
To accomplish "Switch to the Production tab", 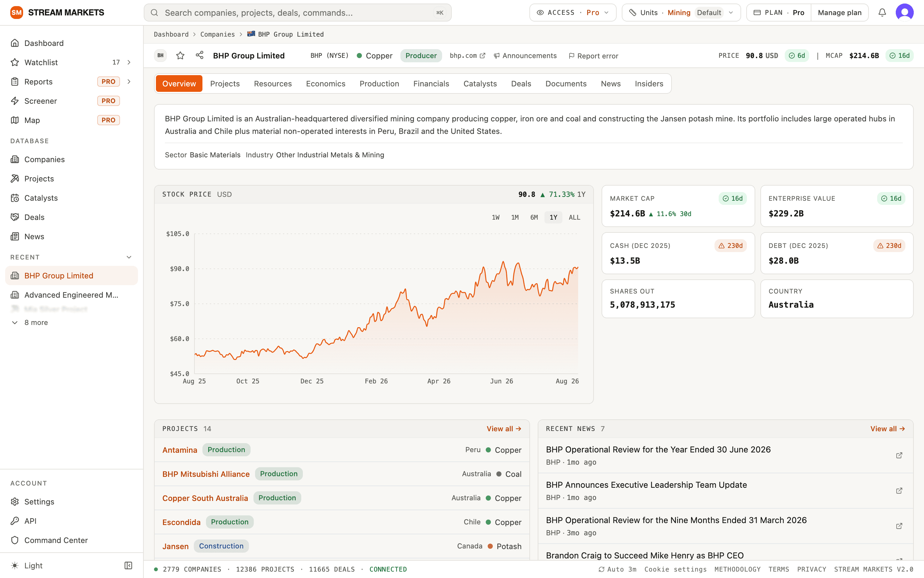I will click(x=379, y=84).
